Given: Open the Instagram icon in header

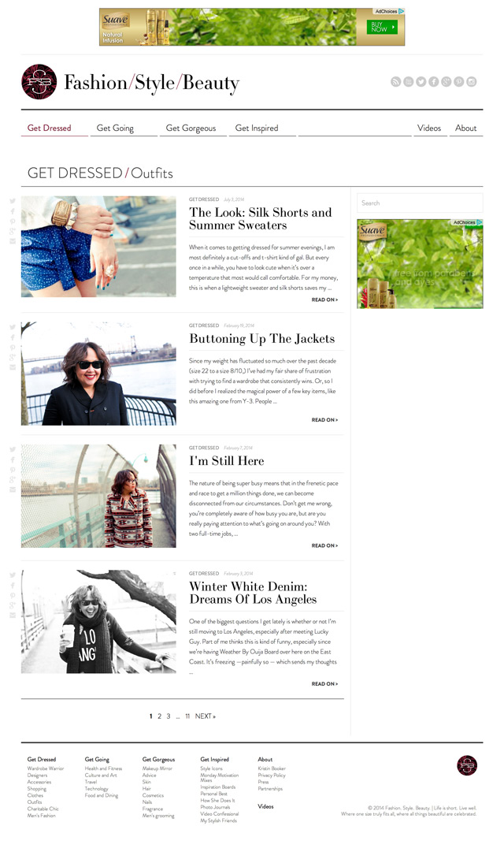Looking at the screenshot, I should click(x=472, y=81).
